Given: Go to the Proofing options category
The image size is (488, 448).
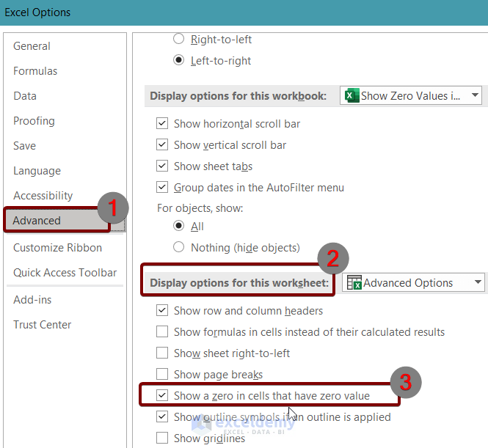Looking at the screenshot, I should (x=34, y=121).
